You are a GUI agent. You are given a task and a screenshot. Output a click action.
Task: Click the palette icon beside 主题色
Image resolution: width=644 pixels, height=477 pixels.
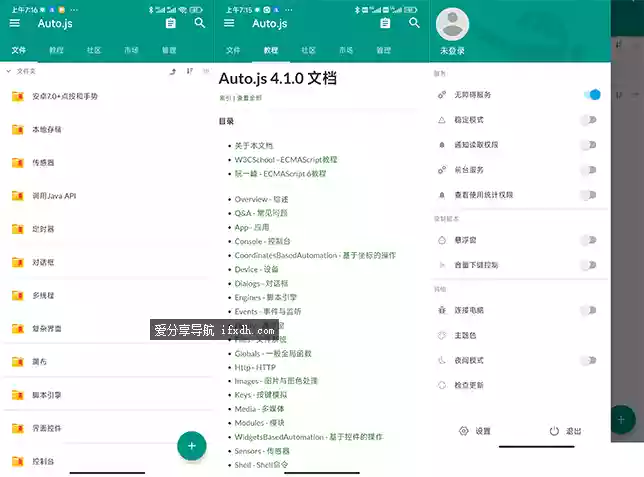[x=442, y=335]
